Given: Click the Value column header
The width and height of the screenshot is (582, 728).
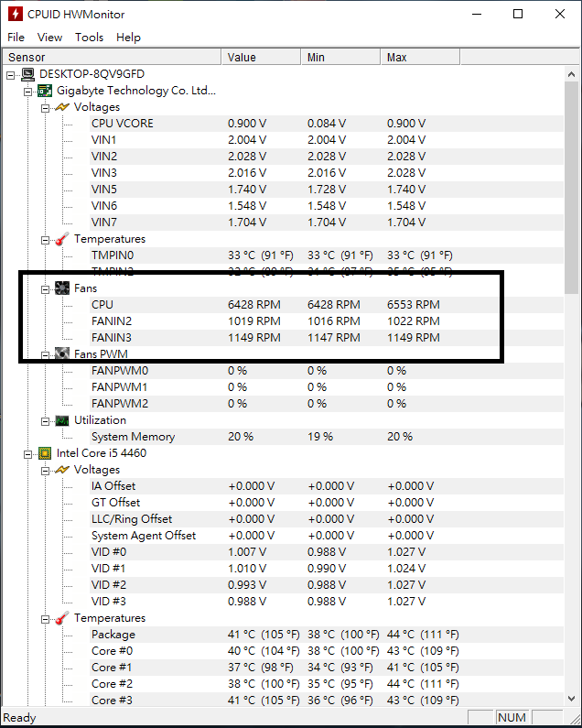Looking at the screenshot, I should tap(242, 58).
